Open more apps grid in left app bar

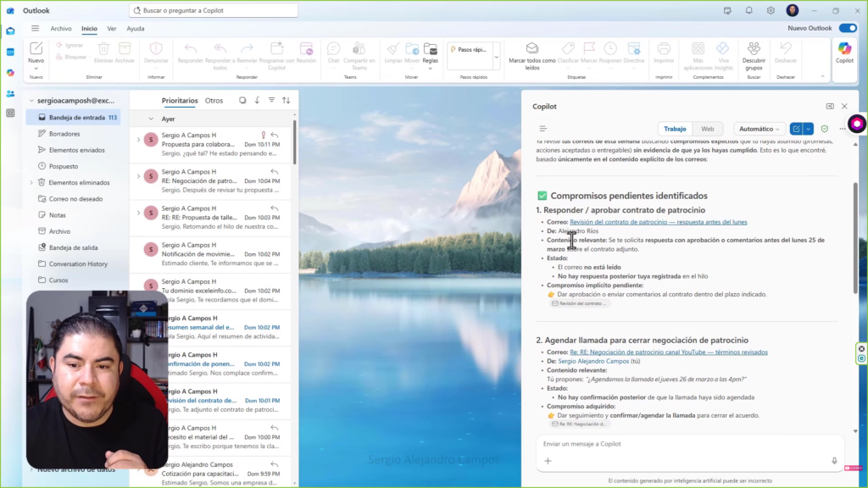[x=10, y=113]
